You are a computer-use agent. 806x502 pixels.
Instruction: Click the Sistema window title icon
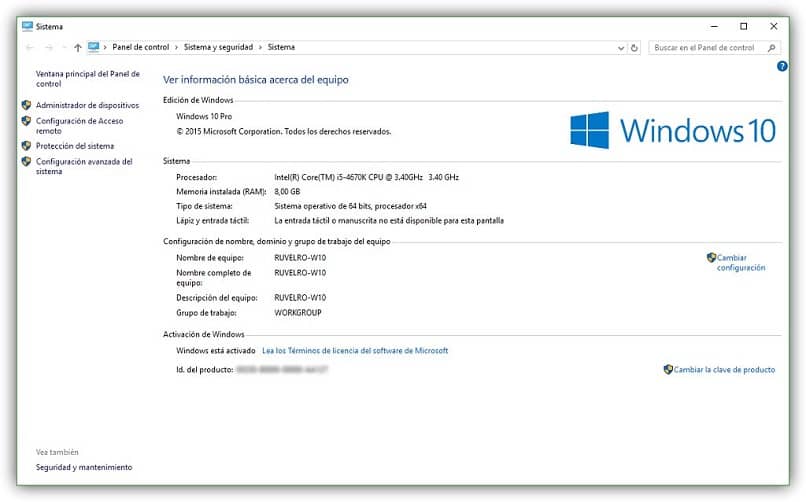(27, 26)
